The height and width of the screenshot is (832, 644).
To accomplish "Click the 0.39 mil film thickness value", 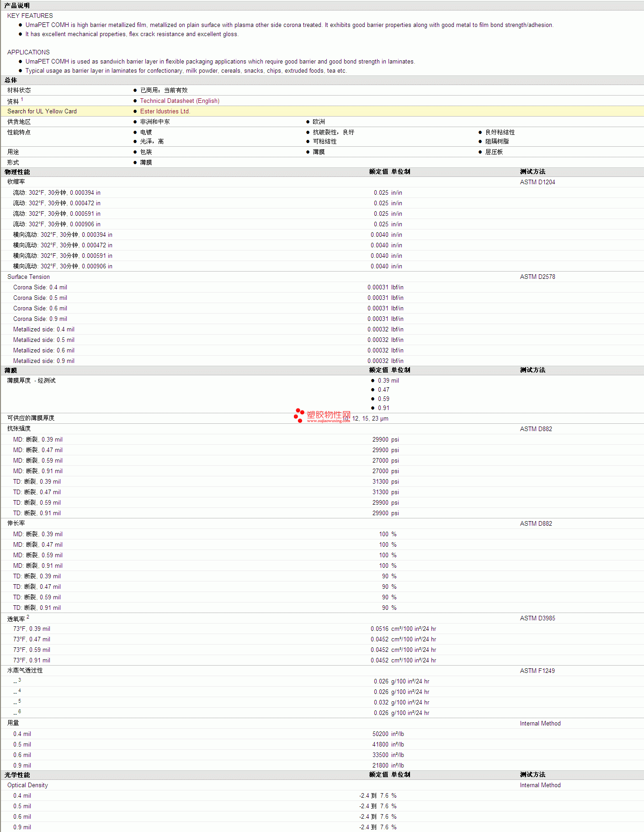I will 388,381.
